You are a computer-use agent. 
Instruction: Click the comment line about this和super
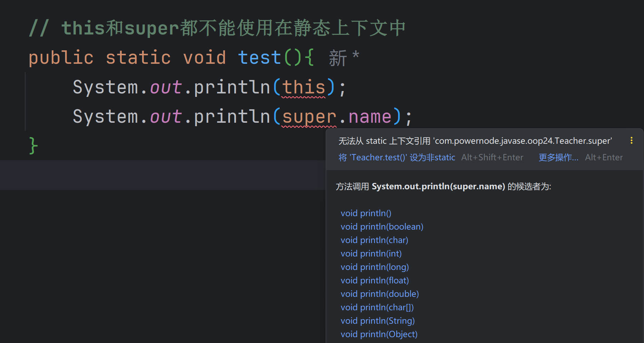(217, 28)
